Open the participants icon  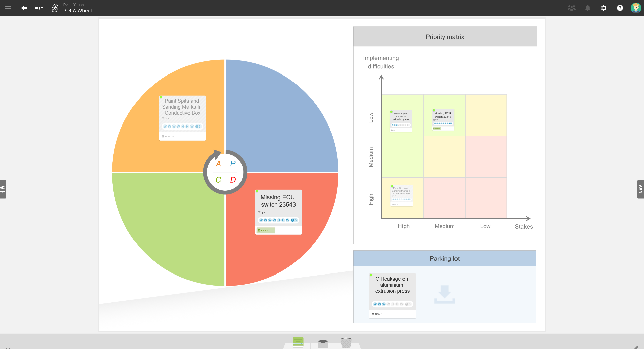pos(571,8)
